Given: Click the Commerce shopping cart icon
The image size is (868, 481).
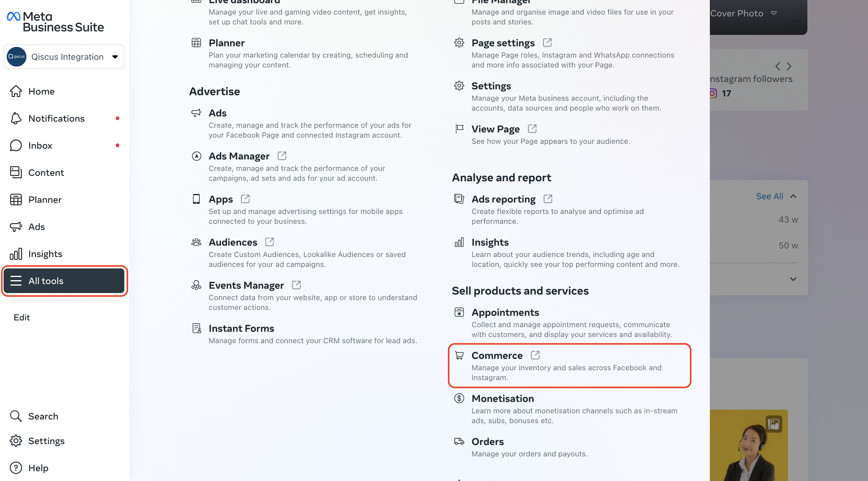Looking at the screenshot, I should pos(459,355).
